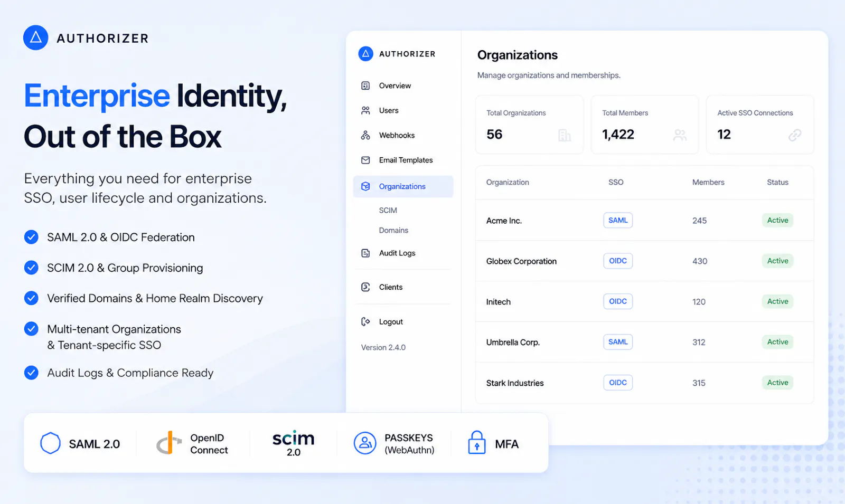845x504 pixels.
Task: Click the large Authorizer logo icon at top-left
Action: coord(36,37)
